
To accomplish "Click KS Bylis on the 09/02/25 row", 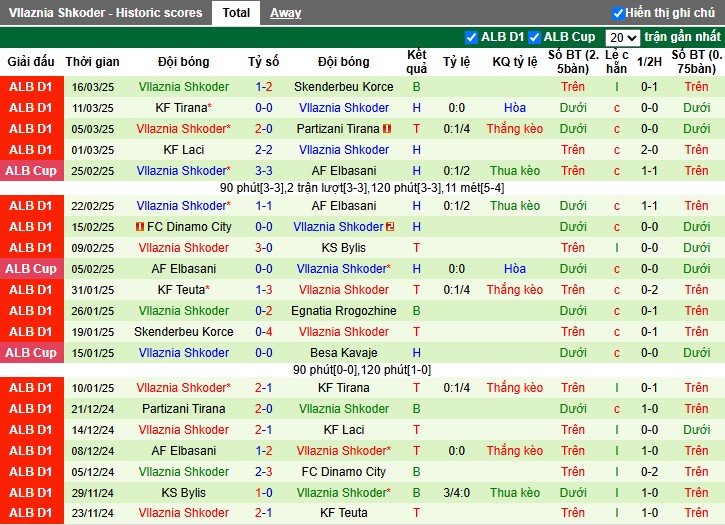I will click(344, 248).
